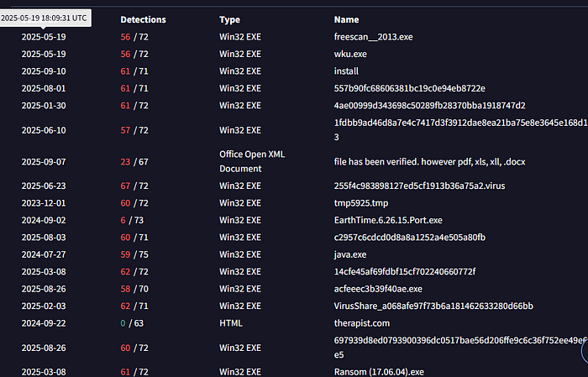Open the Ransom (17.06.04).exe entry
Viewport: 588px width, 377px height.
click(379, 372)
